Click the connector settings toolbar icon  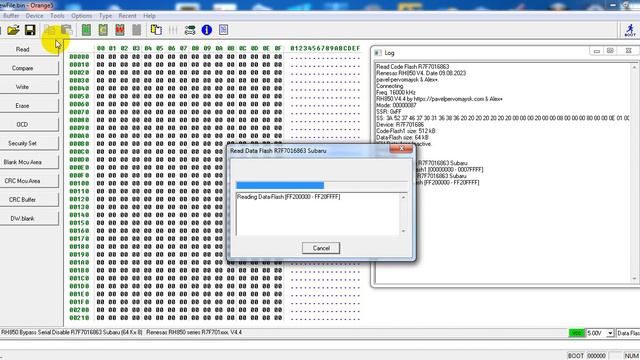[190, 30]
